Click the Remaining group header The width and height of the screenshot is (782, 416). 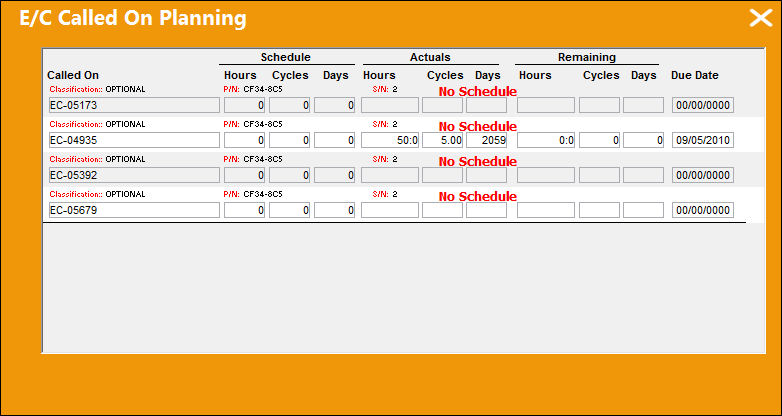coord(586,57)
